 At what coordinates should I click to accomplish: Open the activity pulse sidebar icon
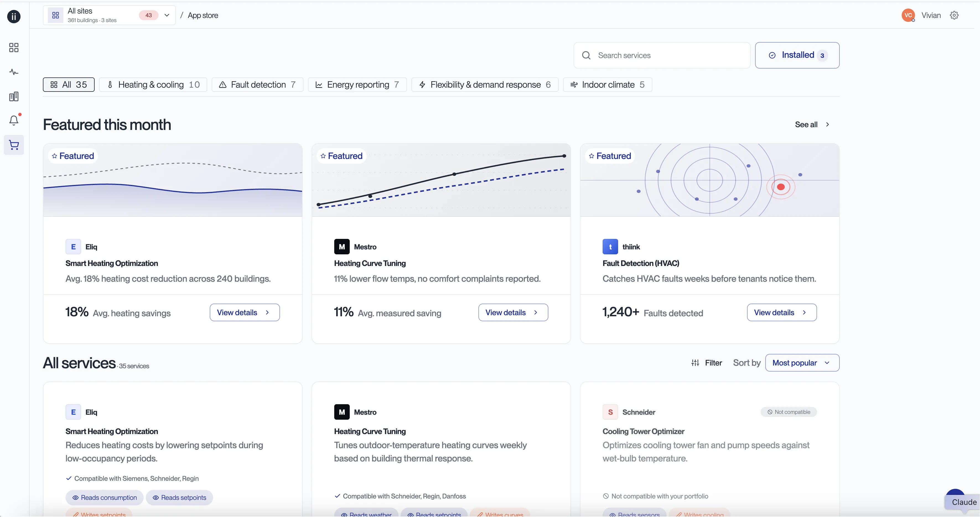[14, 72]
